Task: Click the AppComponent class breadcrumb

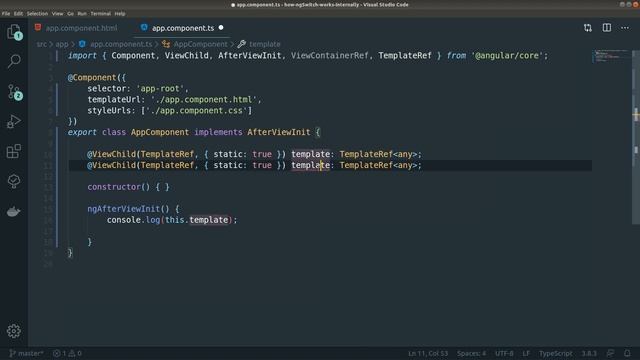Action: [x=200, y=44]
